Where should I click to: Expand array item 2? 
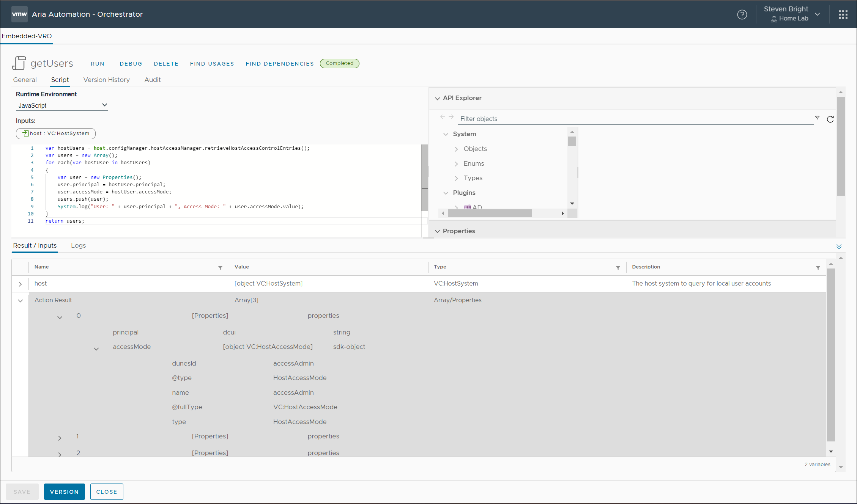coord(60,454)
